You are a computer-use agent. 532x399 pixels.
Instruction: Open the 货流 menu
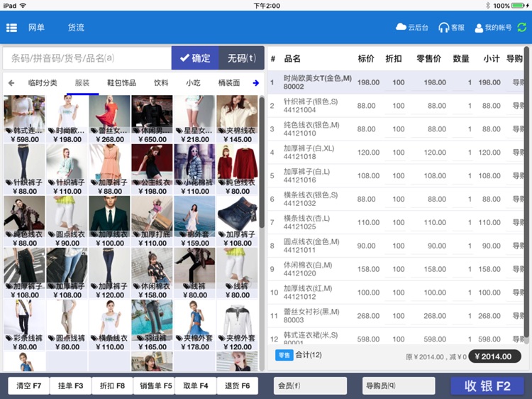point(76,28)
